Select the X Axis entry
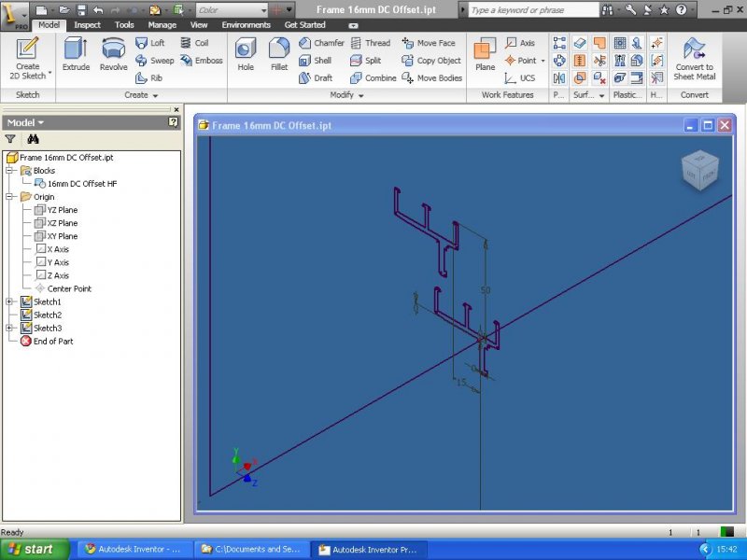The image size is (747, 560). point(52,249)
